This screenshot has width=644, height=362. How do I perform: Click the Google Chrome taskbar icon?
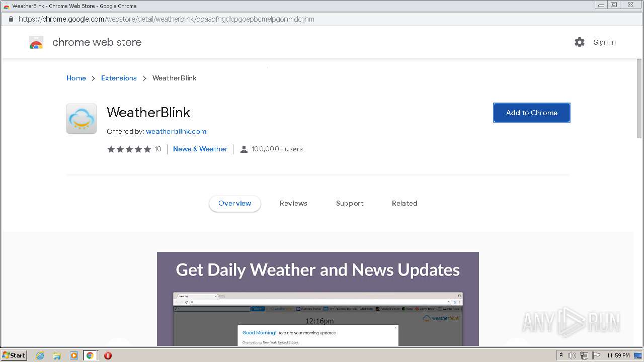click(x=90, y=355)
